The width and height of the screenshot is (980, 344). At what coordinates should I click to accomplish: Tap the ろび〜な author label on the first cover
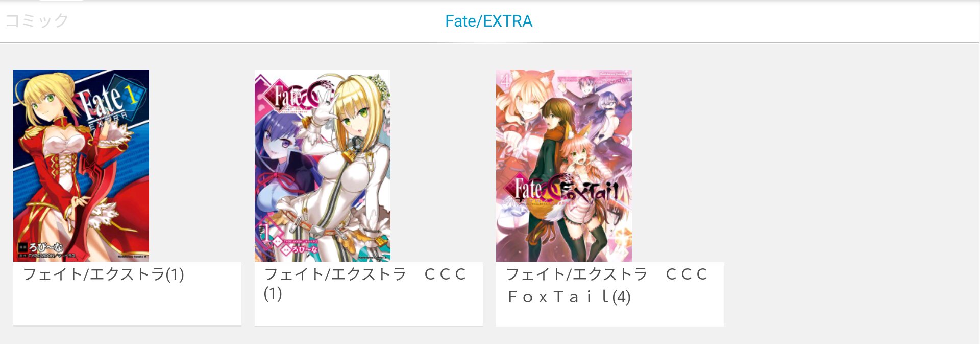[45, 247]
